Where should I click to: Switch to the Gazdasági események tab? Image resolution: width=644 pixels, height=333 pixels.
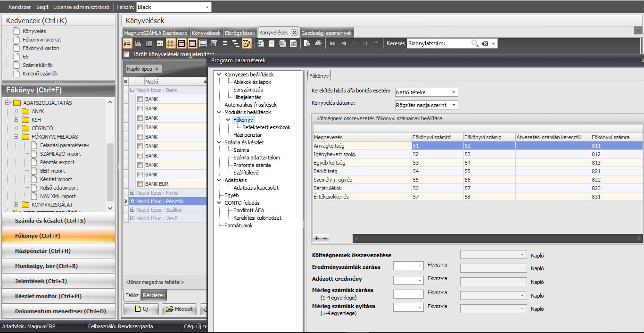click(326, 33)
